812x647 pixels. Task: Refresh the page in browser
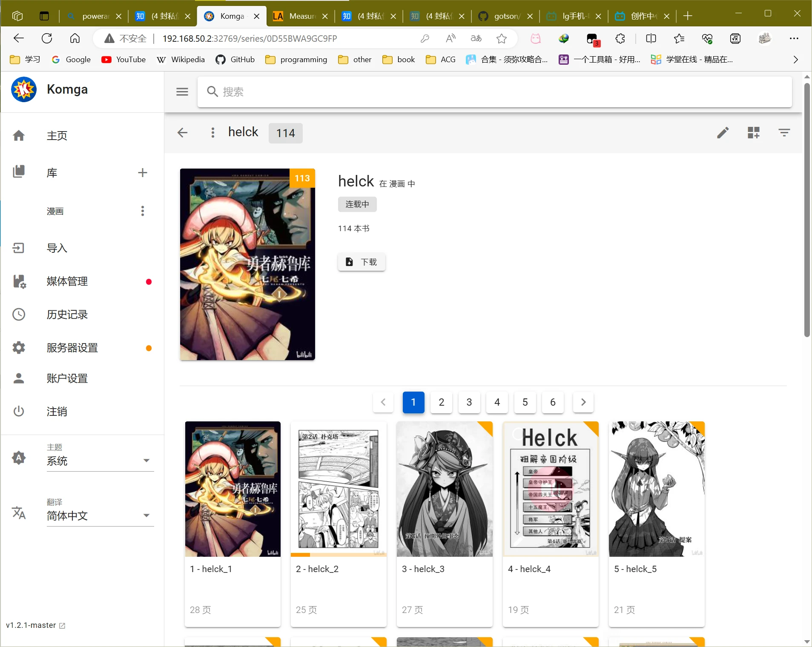[x=47, y=38]
